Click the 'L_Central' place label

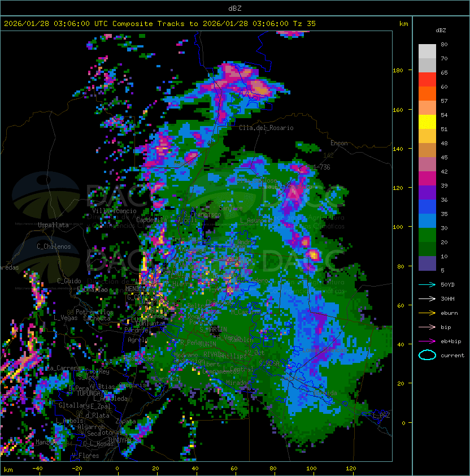tap(238, 369)
